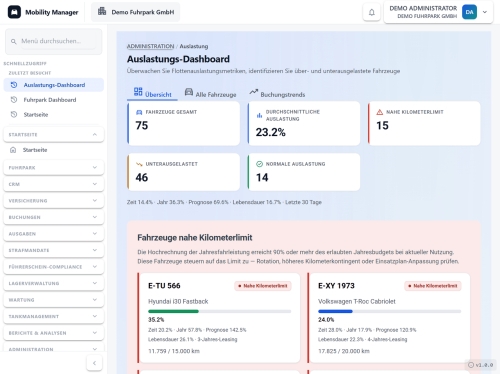Open the E-TU 566 vehicle card
Viewport: 500px width, 374px height.
tap(219, 318)
